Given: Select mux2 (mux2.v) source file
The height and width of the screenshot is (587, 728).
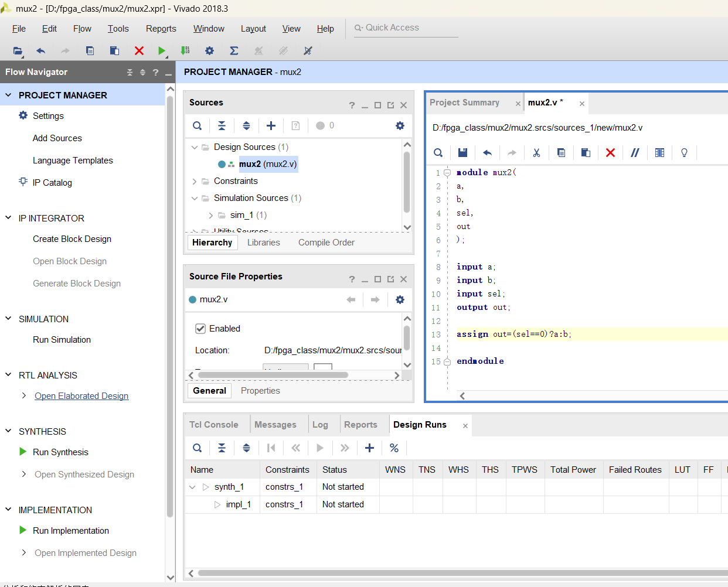Looking at the screenshot, I should coord(268,164).
